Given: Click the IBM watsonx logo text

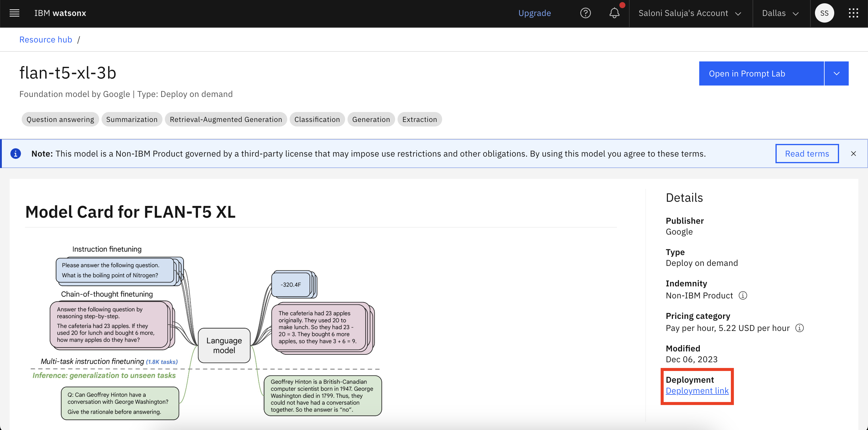Looking at the screenshot, I should [60, 13].
